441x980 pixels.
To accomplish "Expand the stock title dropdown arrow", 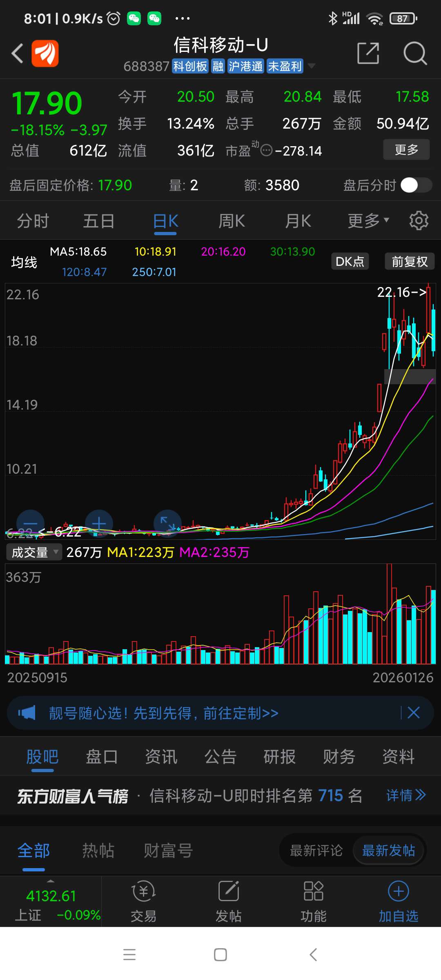I will 311,66.
